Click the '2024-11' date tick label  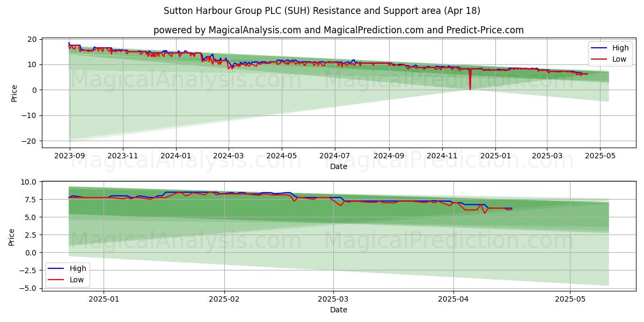pyautogui.click(x=442, y=156)
